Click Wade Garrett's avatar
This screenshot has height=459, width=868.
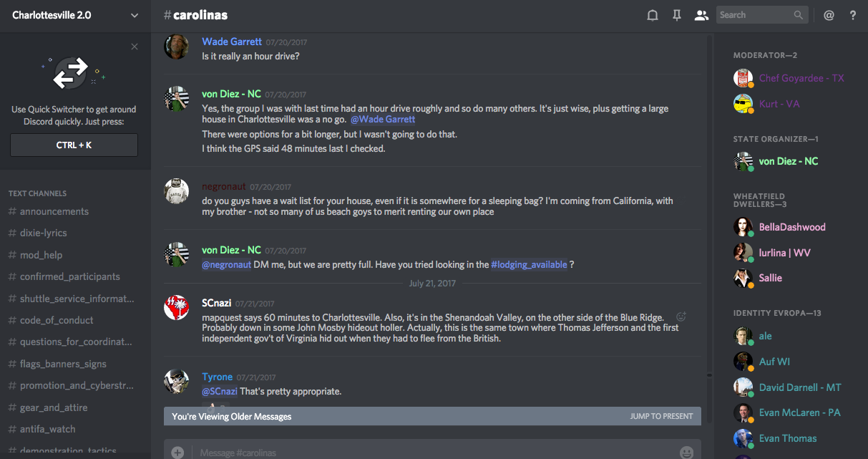pos(176,47)
